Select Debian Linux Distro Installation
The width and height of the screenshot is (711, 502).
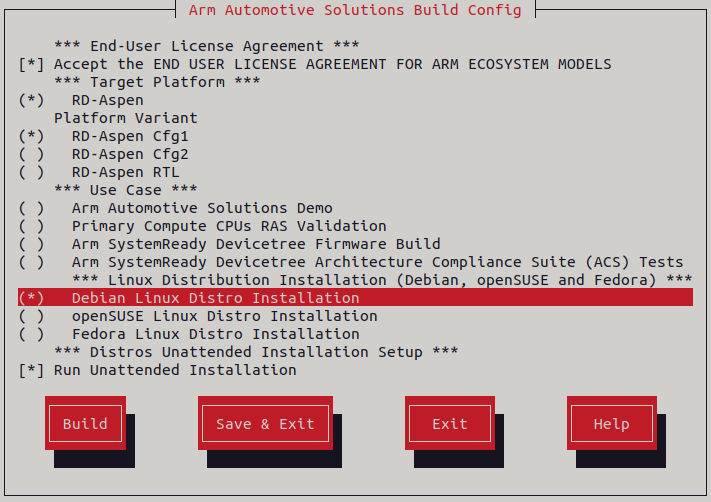coord(355,297)
